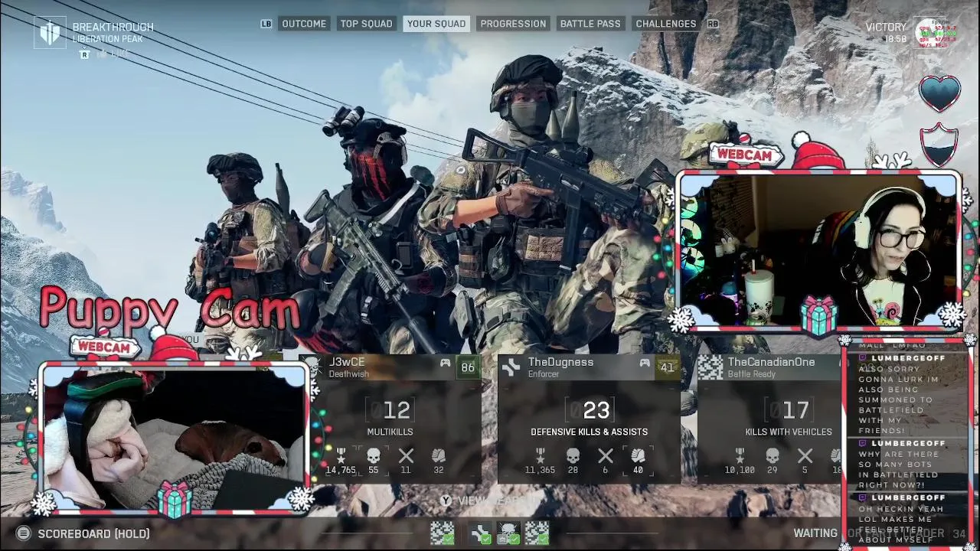Click TheDugness's 11,365 score value
This screenshot has width=980, height=551.
(540, 470)
